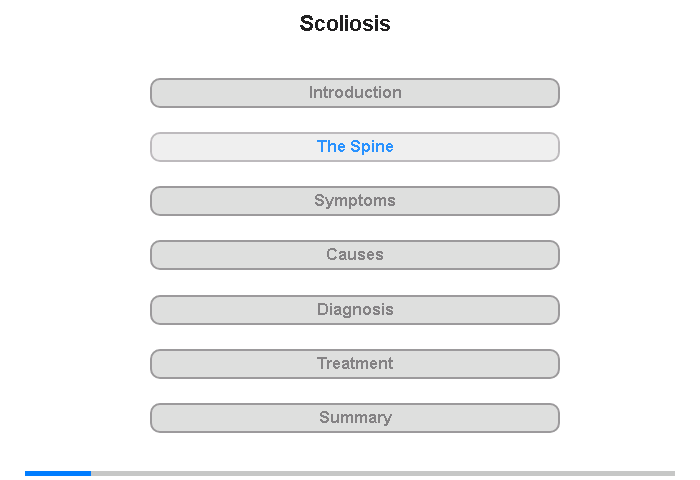700x480 pixels.
Task: Click the far right end of progress bar
Action: 672,473
